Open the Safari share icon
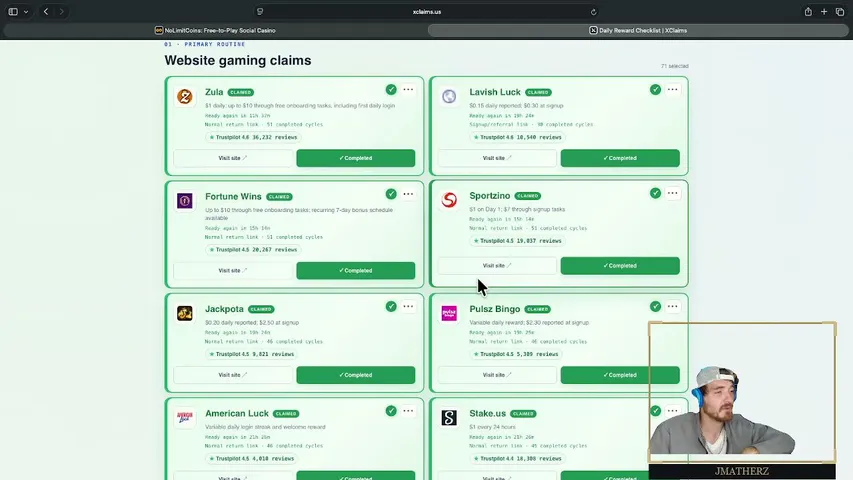The width and height of the screenshot is (853, 480). 808,11
